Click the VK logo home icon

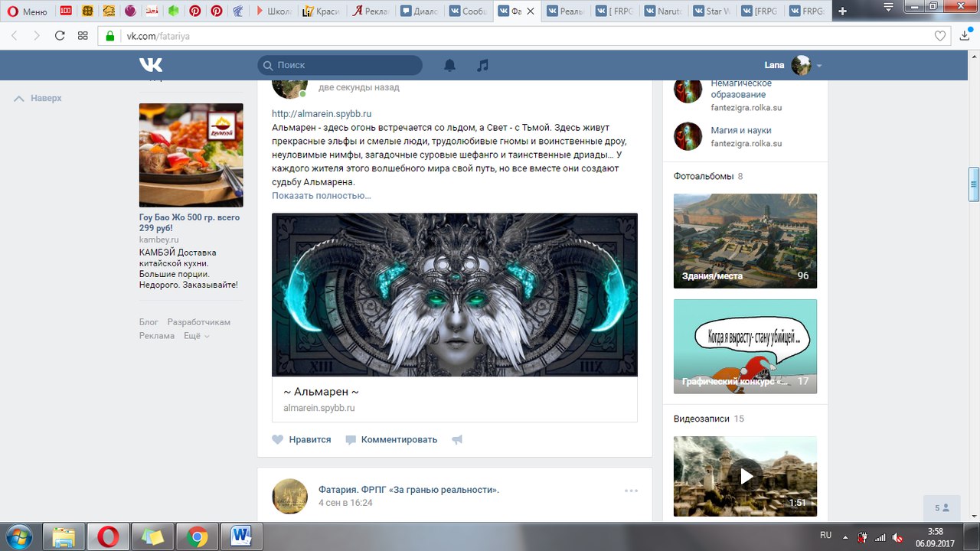coord(151,65)
